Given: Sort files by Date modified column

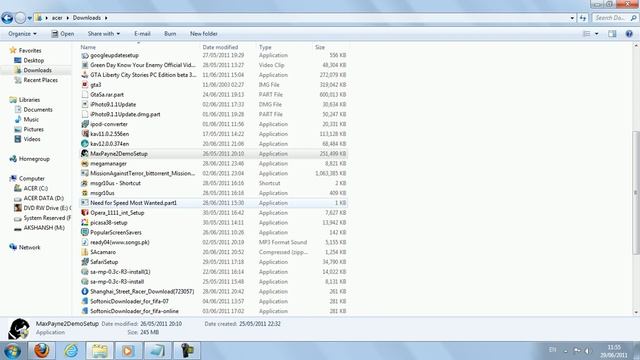Looking at the screenshot, I should point(220,47).
